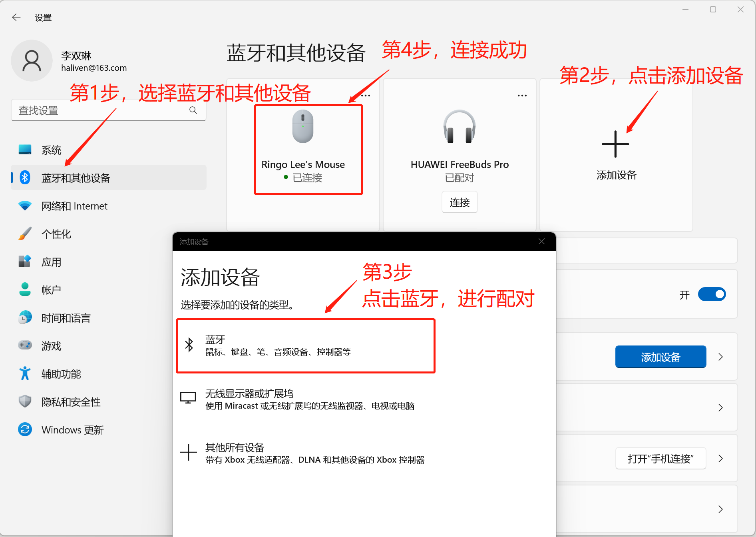Click the search magnifier icon in 查找设置

pyautogui.click(x=193, y=110)
